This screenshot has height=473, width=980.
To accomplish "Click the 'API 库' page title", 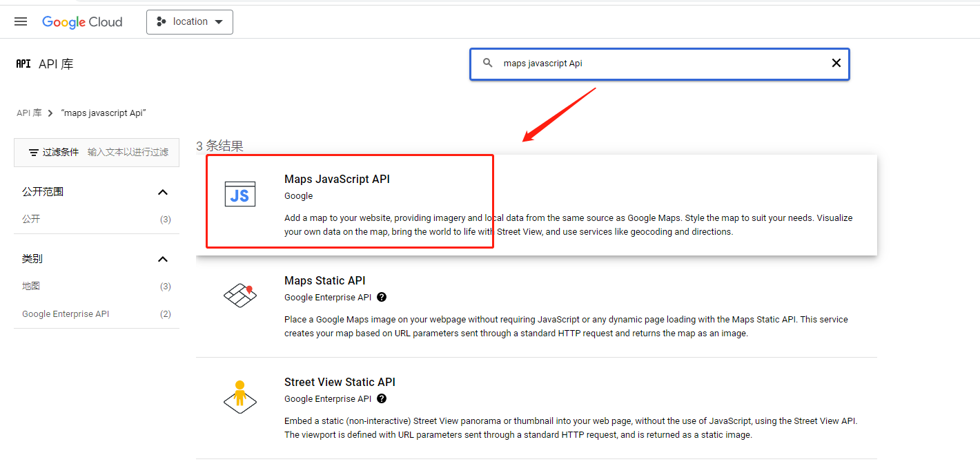I will pos(56,64).
